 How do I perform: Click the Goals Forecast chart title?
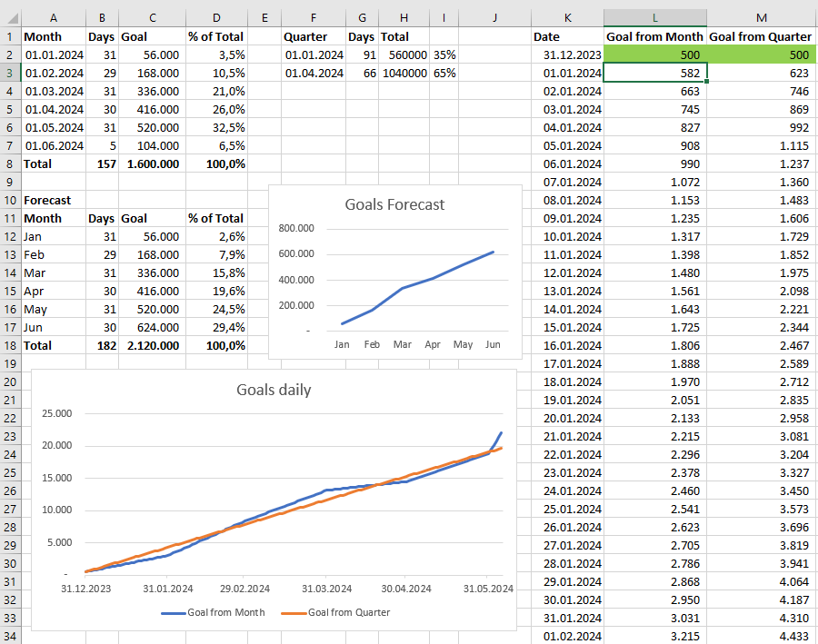tap(394, 204)
